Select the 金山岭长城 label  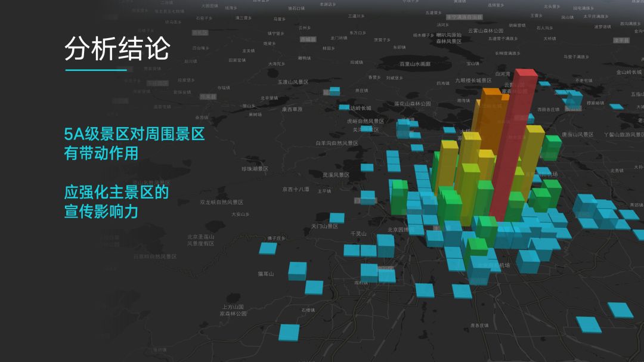tap(630, 73)
